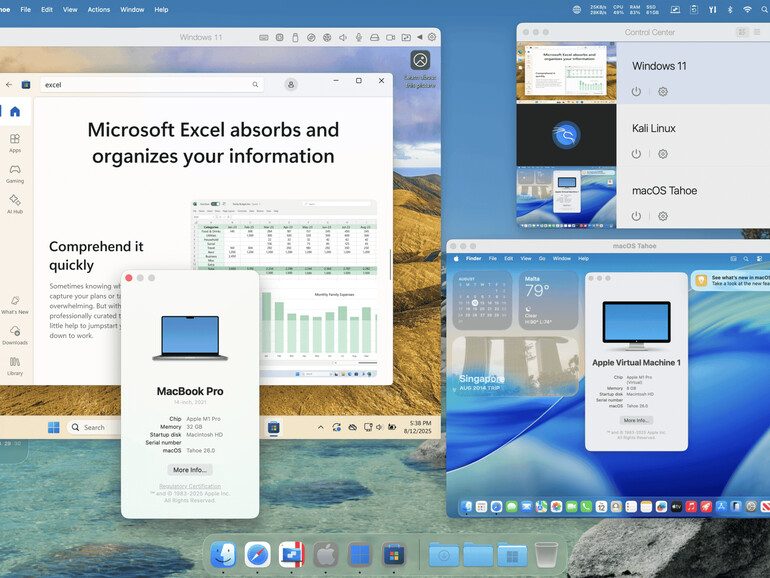The height and width of the screenshot is (578, 770).
Task: Click Malta weather widget in macOS Tahoe VM
Action: click(549, 301)
